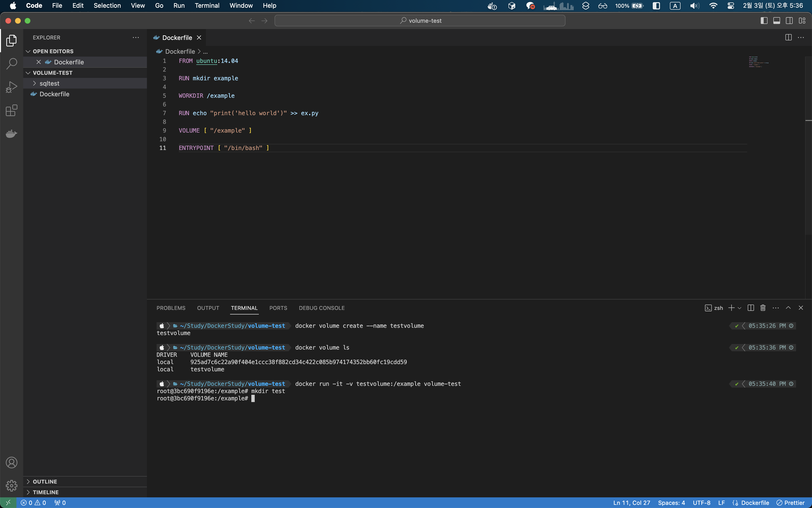Screen dimensions: 812x508
Task: Split the terminal panel
Action: 751,308
